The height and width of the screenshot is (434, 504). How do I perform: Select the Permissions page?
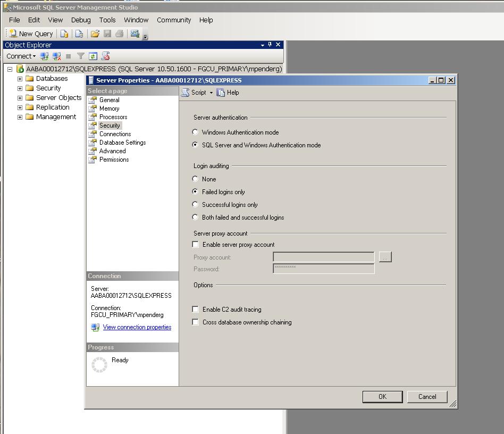114,160
